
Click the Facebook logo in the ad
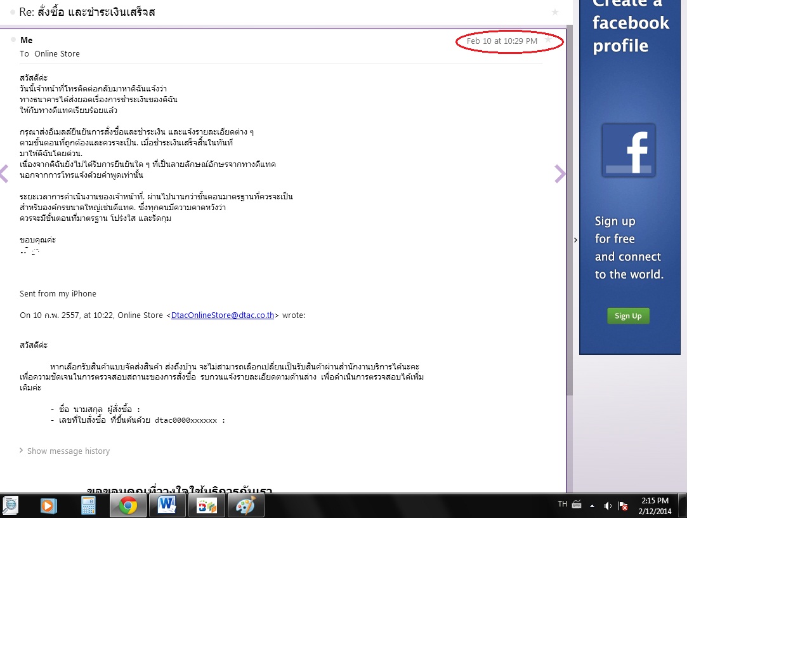[x=629, y=150]
